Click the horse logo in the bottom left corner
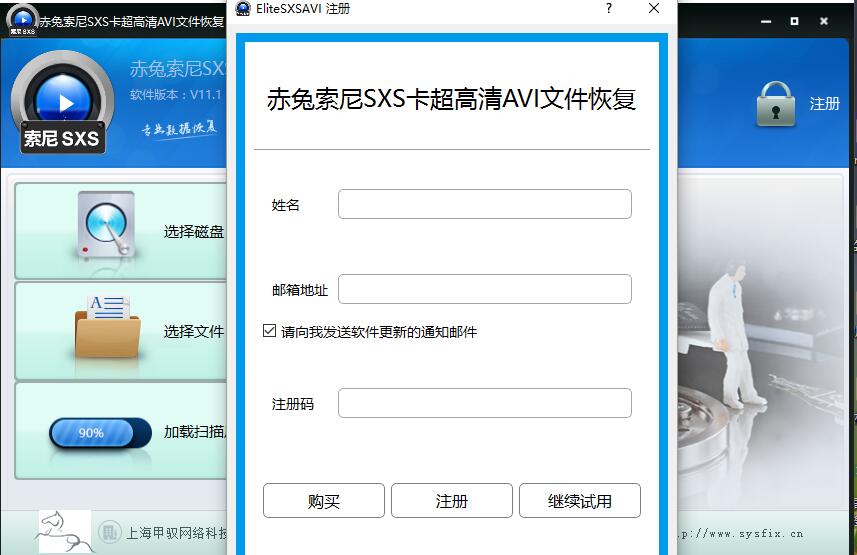Screen dimensions: 857x555 coord(64,532)
